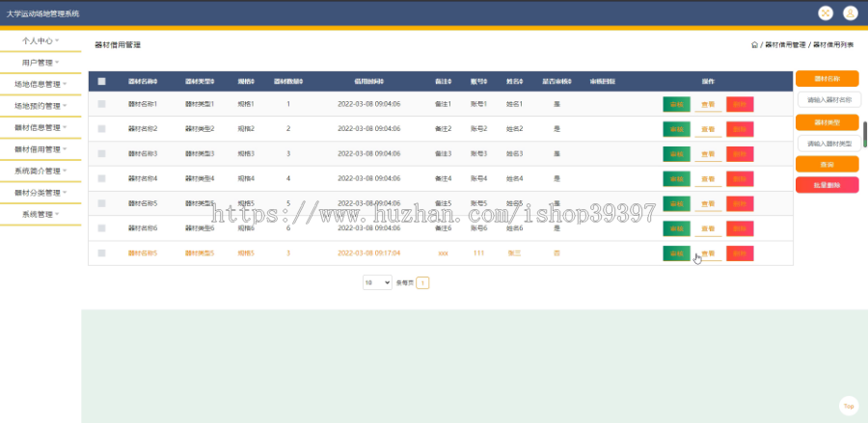This screenshot has height=423, width=868.
Task: Sort table by 是否审核 column header
Action: point(556,81)
